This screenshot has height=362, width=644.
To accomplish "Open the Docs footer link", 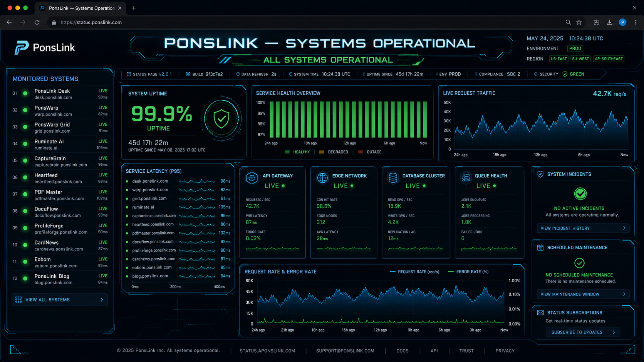I will tap(402, 351).
